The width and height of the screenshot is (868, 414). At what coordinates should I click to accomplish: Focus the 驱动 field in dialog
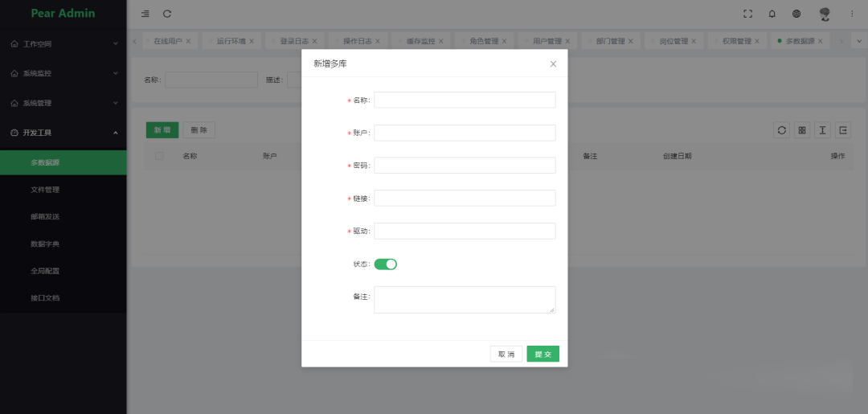click(x=465, y=231)
